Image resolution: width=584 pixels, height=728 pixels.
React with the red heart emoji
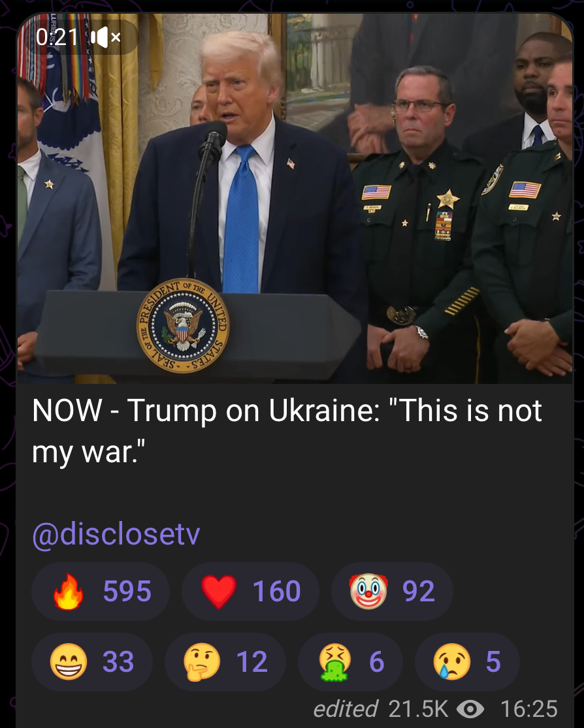(218, 591)
